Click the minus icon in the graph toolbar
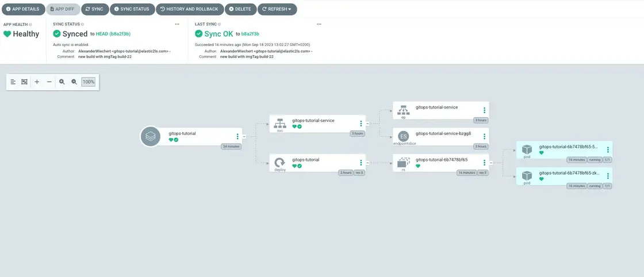644x277 pixels. click(x=49, y=82)
